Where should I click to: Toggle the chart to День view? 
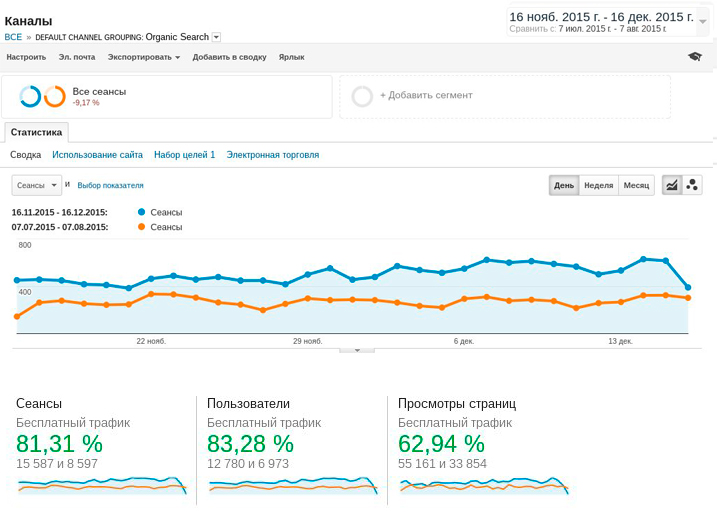click(x=564, y=185)
